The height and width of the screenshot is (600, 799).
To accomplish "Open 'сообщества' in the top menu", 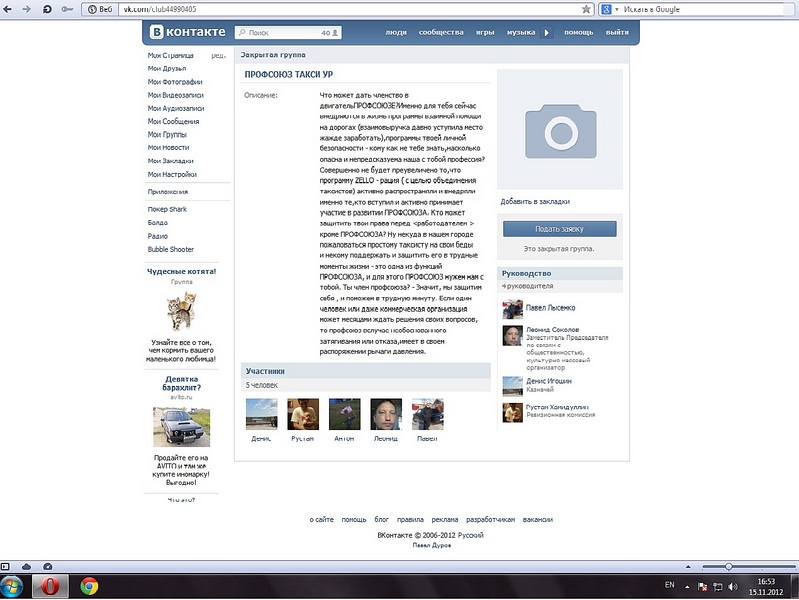I will pos(441,32).
